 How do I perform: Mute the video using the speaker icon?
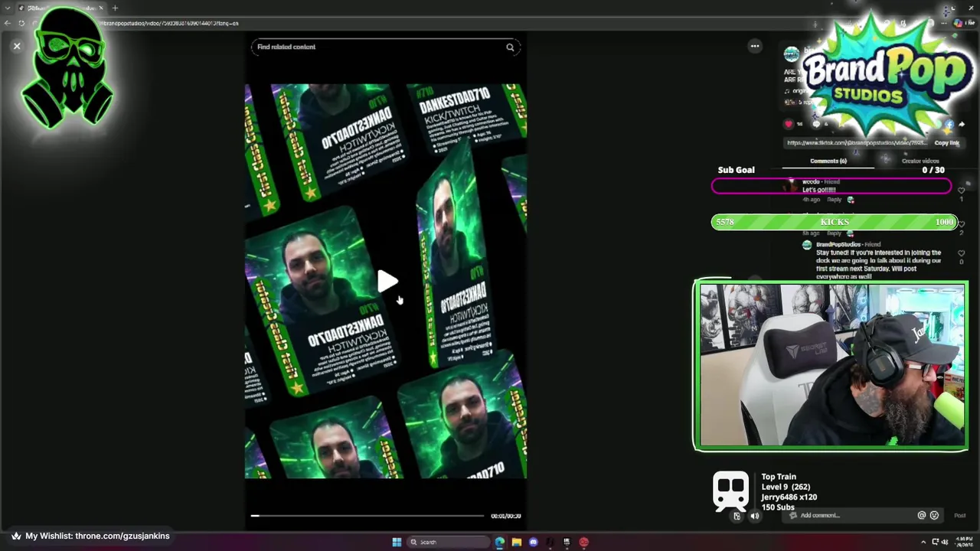click(755, 516)
